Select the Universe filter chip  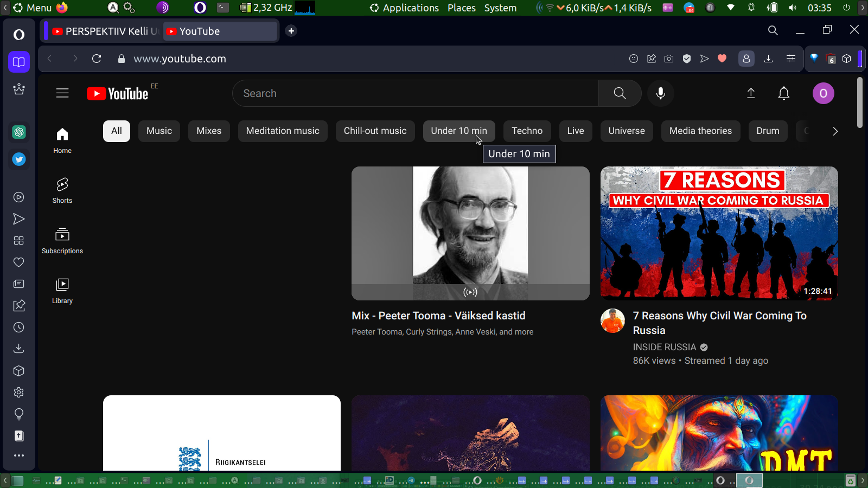pos(627,131)
